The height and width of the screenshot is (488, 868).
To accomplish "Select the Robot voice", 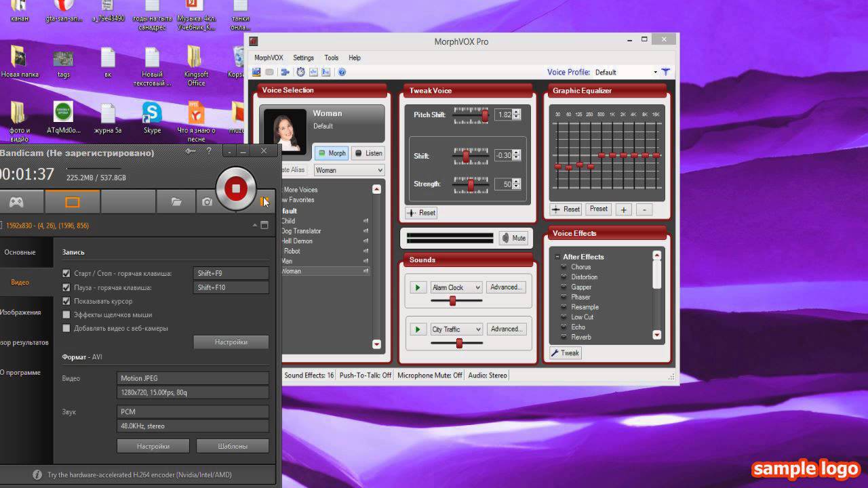I will pos(292,251).
